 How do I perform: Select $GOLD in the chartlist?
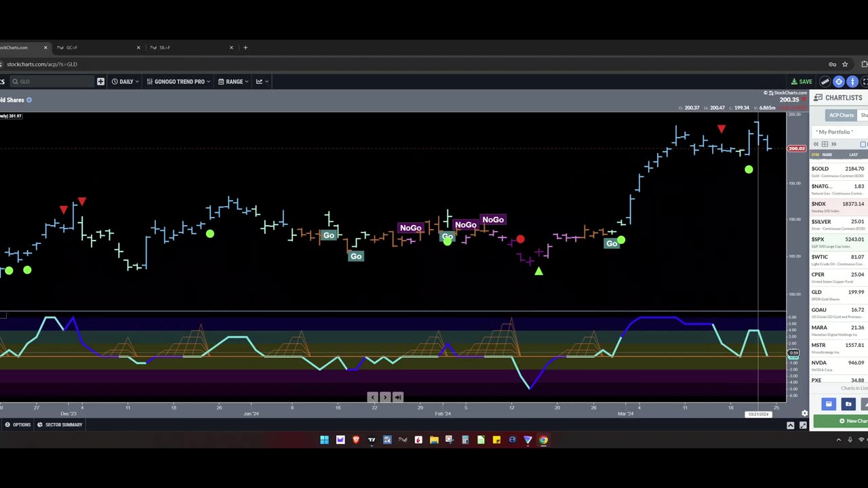click(839, 171)
